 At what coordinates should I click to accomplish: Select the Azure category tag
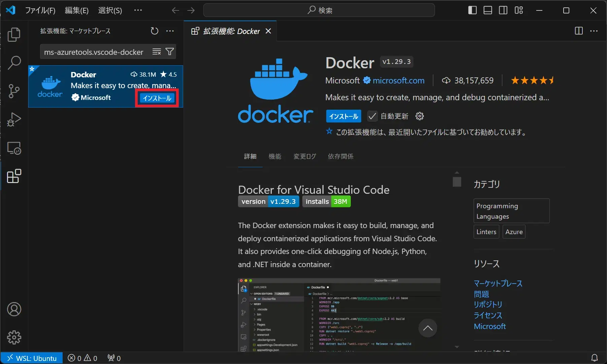[514, 232]
